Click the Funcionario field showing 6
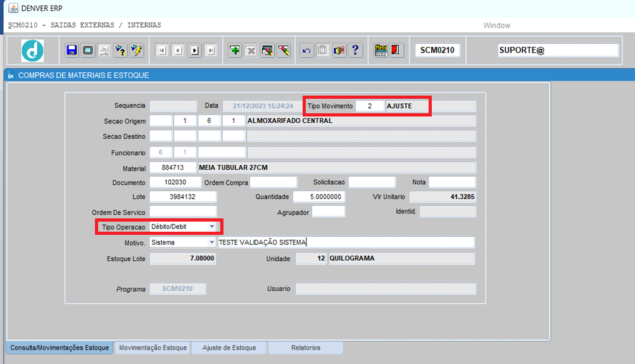Image resolution: width=635 pixels, height=364 pixels. click(160, 152)
